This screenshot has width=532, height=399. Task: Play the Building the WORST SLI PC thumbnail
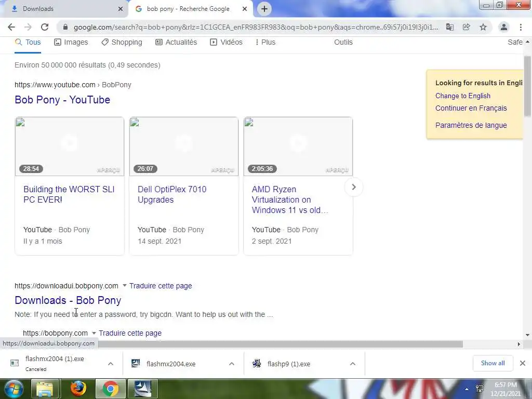click(x=70, y=147)
